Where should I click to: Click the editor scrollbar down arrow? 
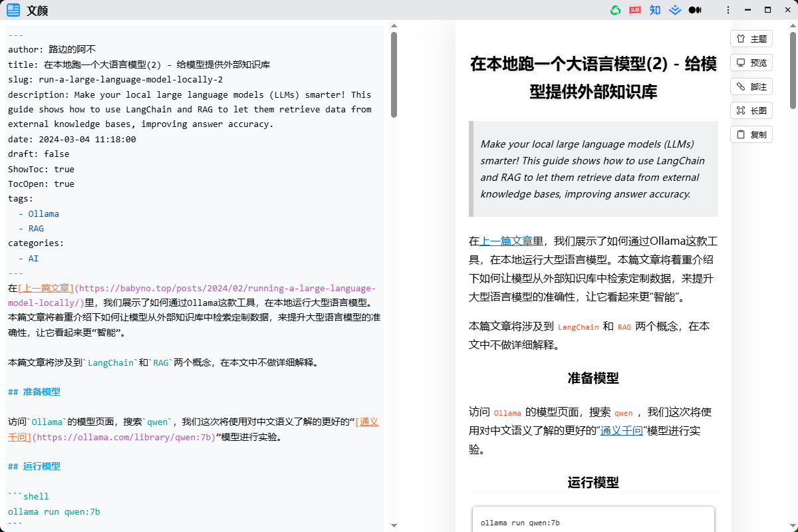tap(394, 525)
